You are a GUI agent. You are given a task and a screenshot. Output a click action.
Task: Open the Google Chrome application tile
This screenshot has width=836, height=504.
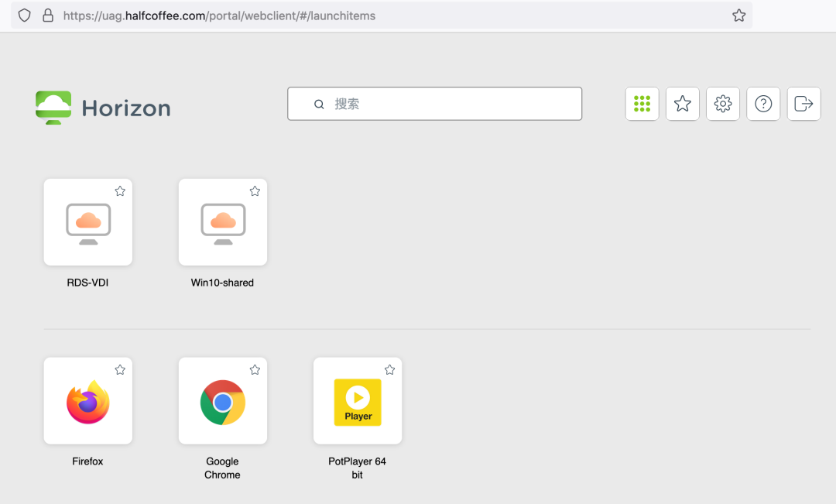[223, 400]
